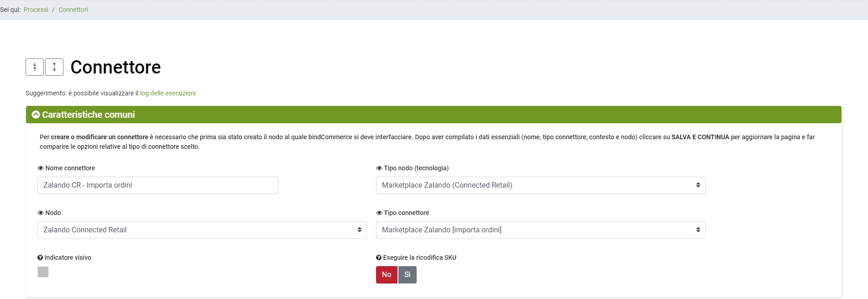Click the expand all sections icon button
The width and height of the screenshot is (868, 299).
click(x=54, y=67)
